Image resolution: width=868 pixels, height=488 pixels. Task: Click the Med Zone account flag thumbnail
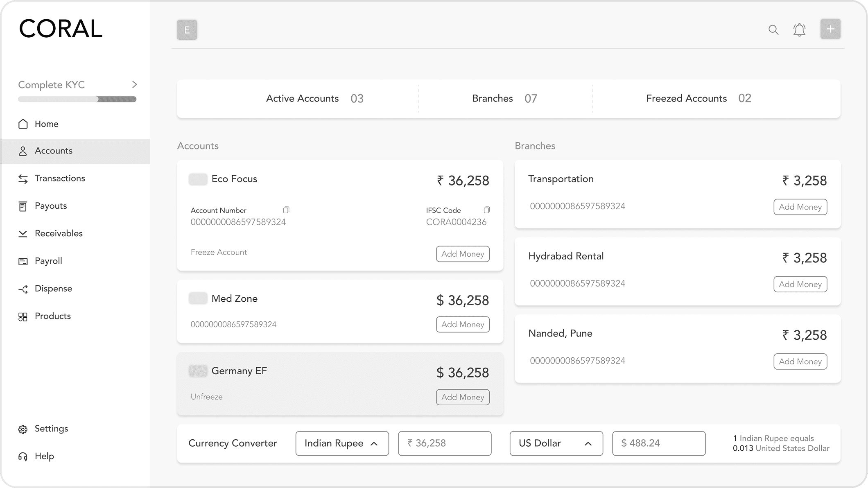198,298
